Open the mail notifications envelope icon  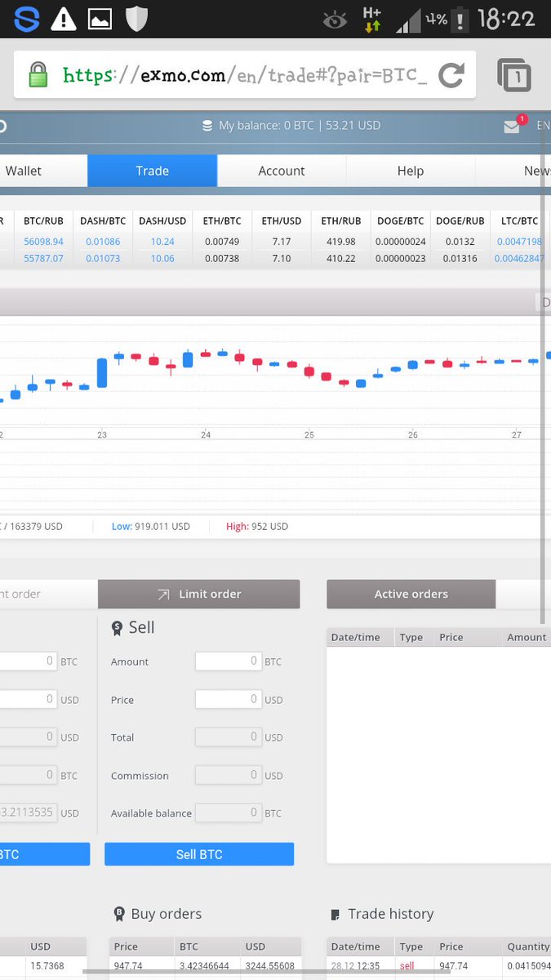[x=513, y=126]
